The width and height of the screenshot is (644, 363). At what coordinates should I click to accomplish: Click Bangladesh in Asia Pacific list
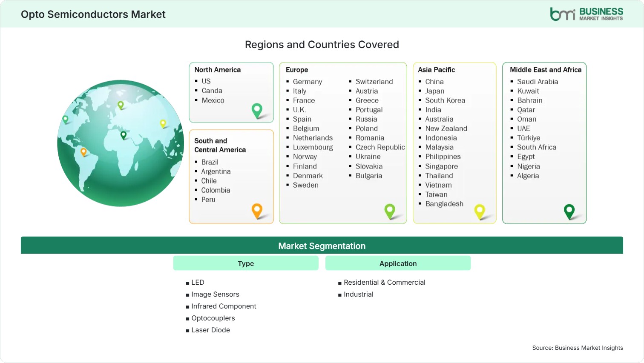[x=444, y=204]
